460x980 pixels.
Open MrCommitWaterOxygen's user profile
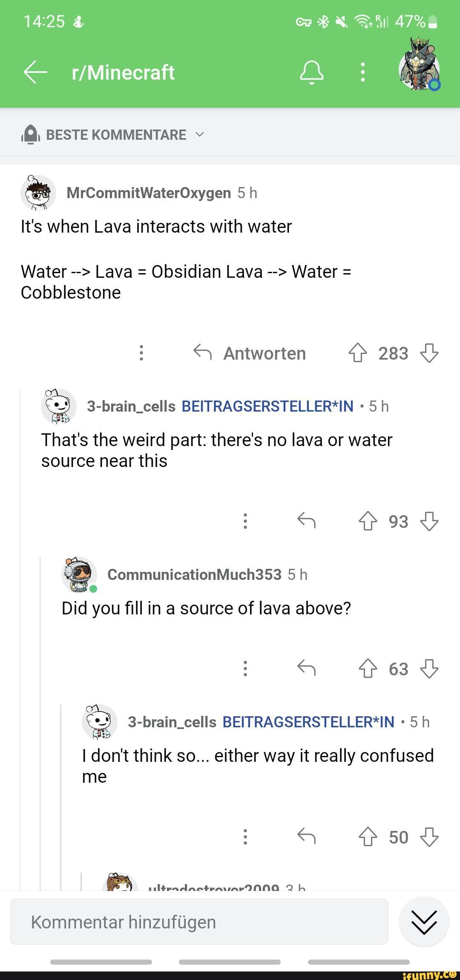pyautogui.click(x=149, y=193)
